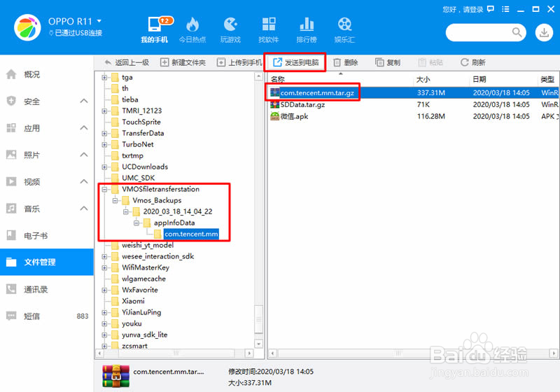This screenshot has width=560, height=392.
Task: Open 应用 apps in the sidebar
Action: click(x=46, y=128)
